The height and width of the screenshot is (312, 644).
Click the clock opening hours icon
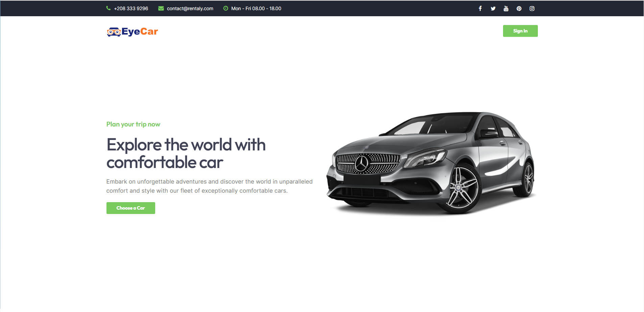(x=225, y=8)
